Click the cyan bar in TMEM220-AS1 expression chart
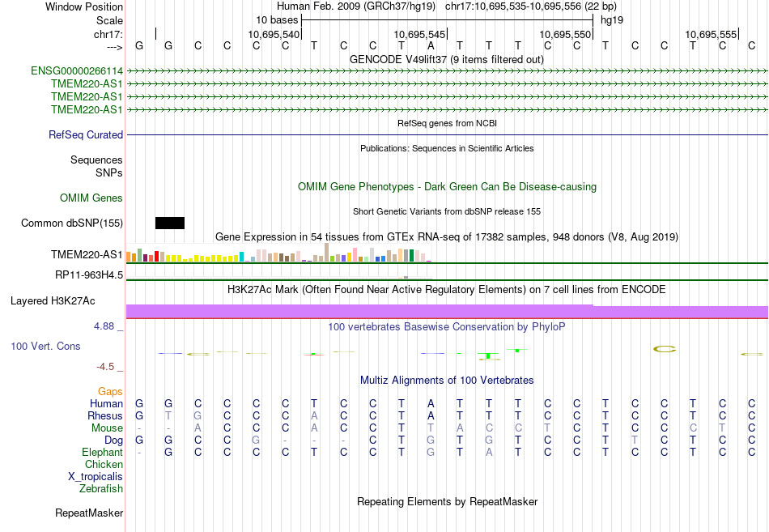The height and width of the screenshot is (532, 769). click(241, 257)
